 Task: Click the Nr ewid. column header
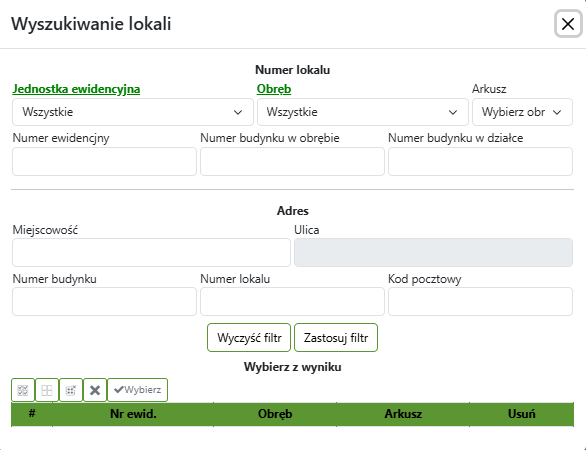click(x=133, y=414)
